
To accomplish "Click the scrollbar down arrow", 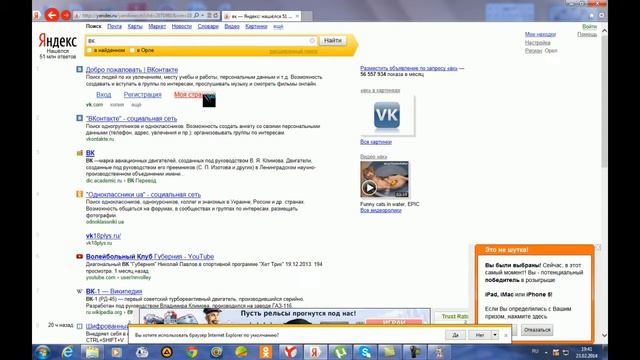I will pos(604,335).
